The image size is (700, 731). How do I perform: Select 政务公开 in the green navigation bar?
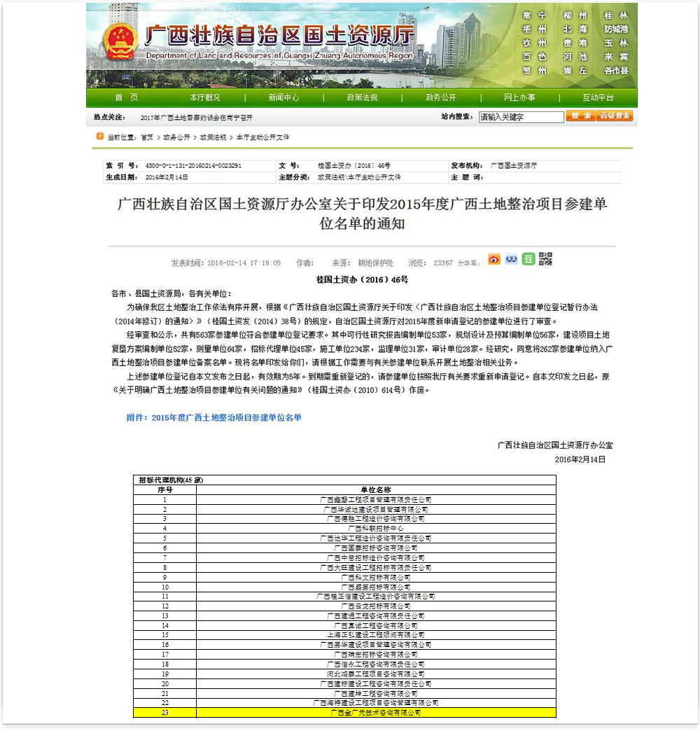click(x=441, y=97)
